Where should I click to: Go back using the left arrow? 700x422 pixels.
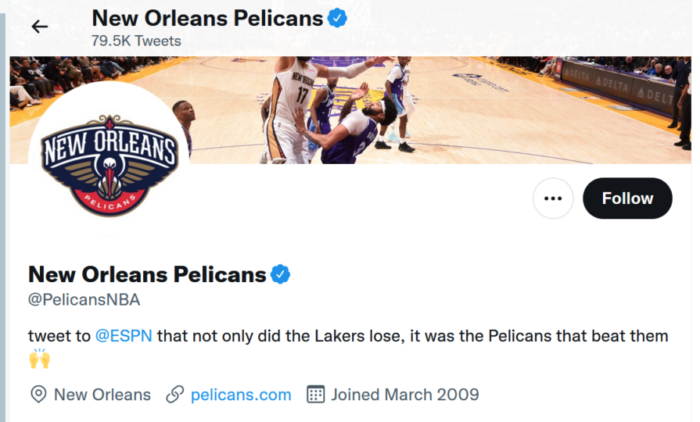tap(40, 27)
